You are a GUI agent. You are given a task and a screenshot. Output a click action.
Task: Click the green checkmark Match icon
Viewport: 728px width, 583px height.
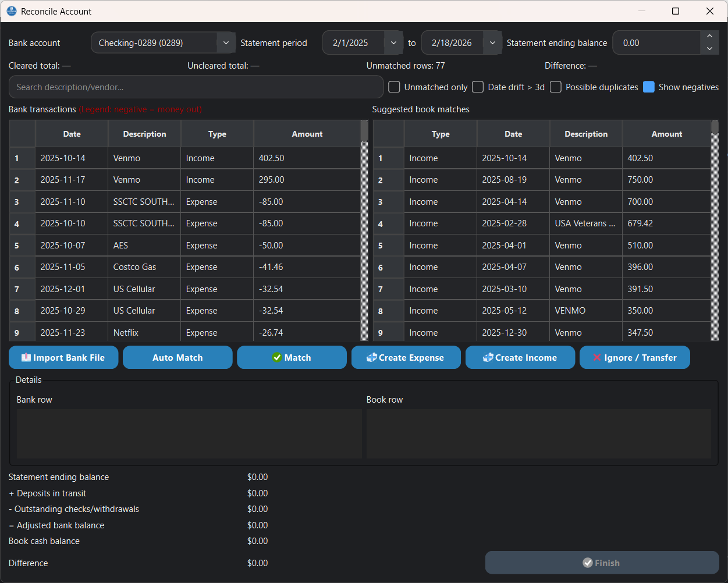pos(277,358)
